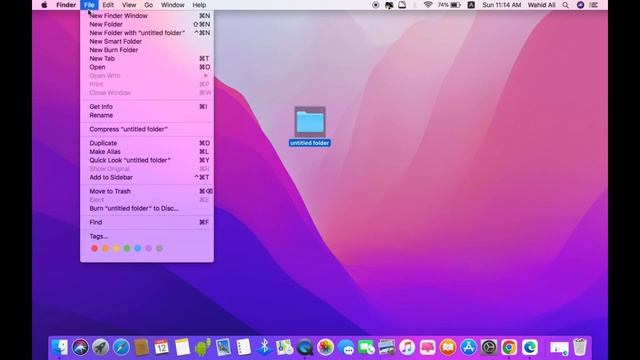The image size is (640, 360).
Task: Open QuickTime Player in the Dock
Action: [305, 347]
